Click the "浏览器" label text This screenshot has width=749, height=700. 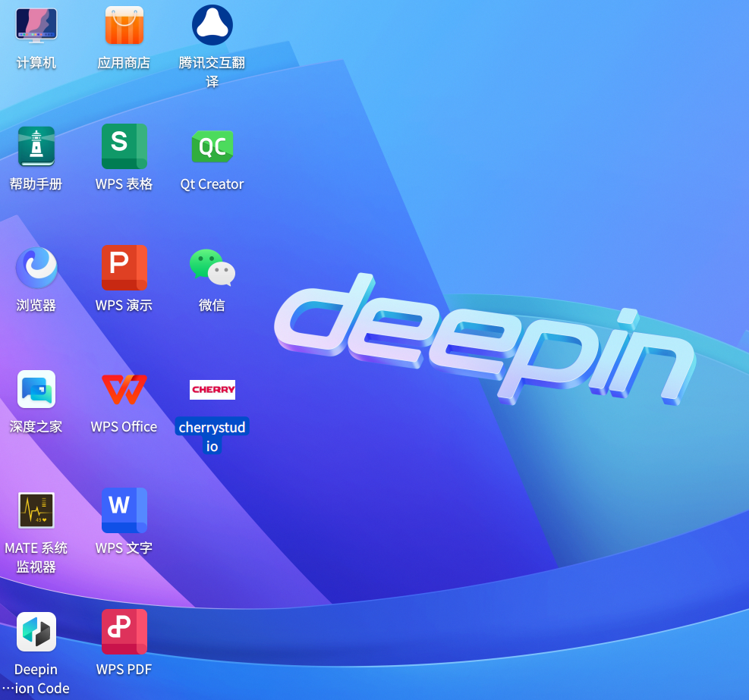[36, 305]
